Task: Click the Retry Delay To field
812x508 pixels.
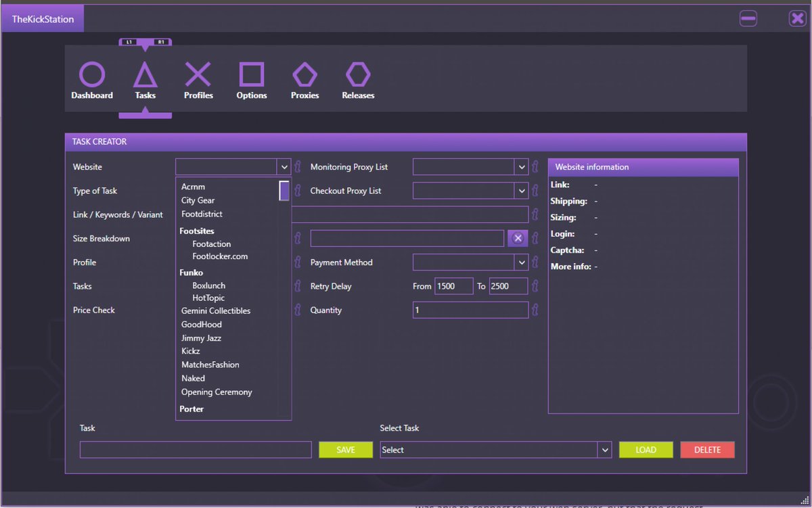Action: (509, 286)
